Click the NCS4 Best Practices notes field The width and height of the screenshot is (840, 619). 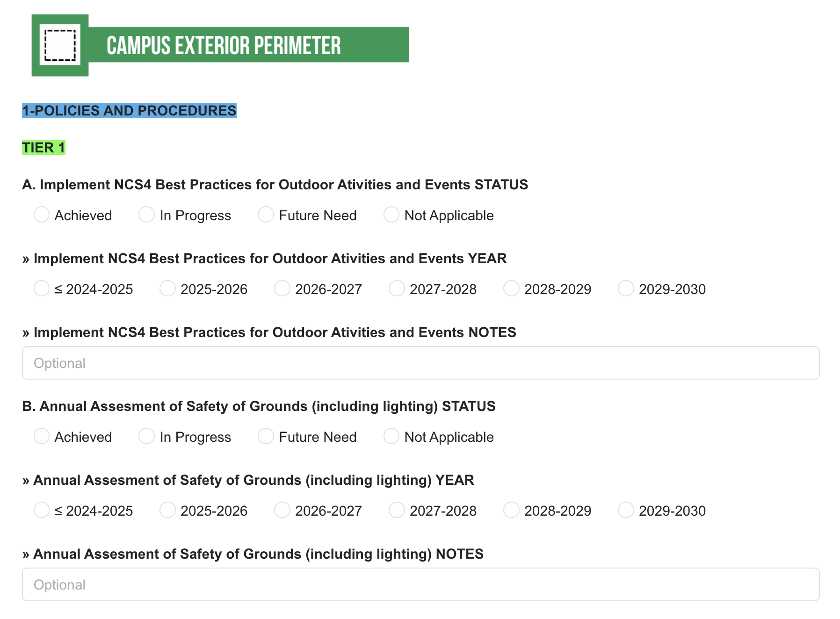(x=420, y=363)
